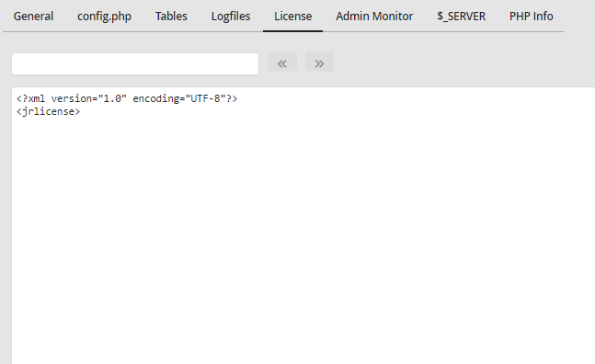This screenshot has height=364, width=595.
Task: Open the Admin Monitor tab
Action: pyautogui.click(x=374, y=17)
